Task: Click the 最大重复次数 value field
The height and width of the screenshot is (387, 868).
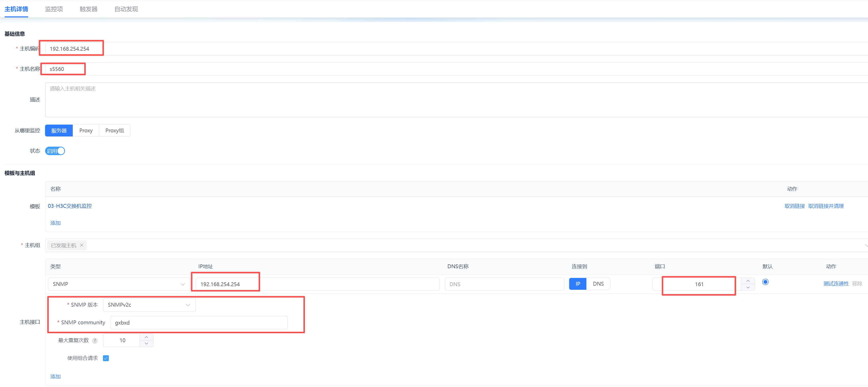Action: click(x=122, y=340)
